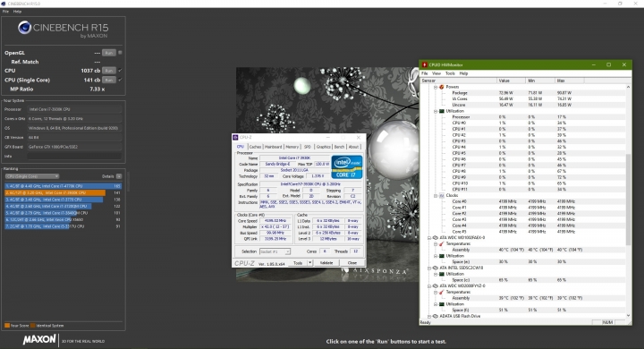Open the Tools dropdown arrow in CPU-Z
Screen dimensions: 644x349
point(310,263)
